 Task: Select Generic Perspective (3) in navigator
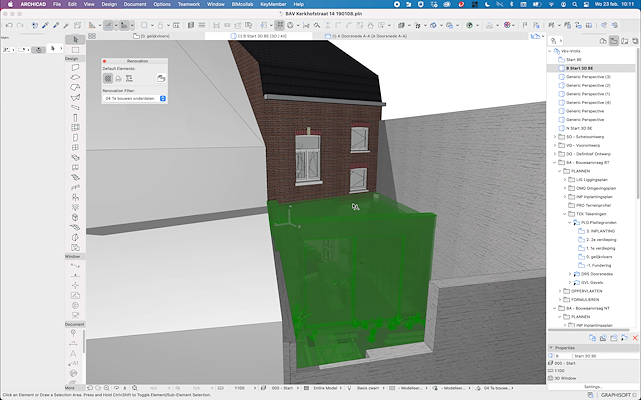(x=588, y=77)
